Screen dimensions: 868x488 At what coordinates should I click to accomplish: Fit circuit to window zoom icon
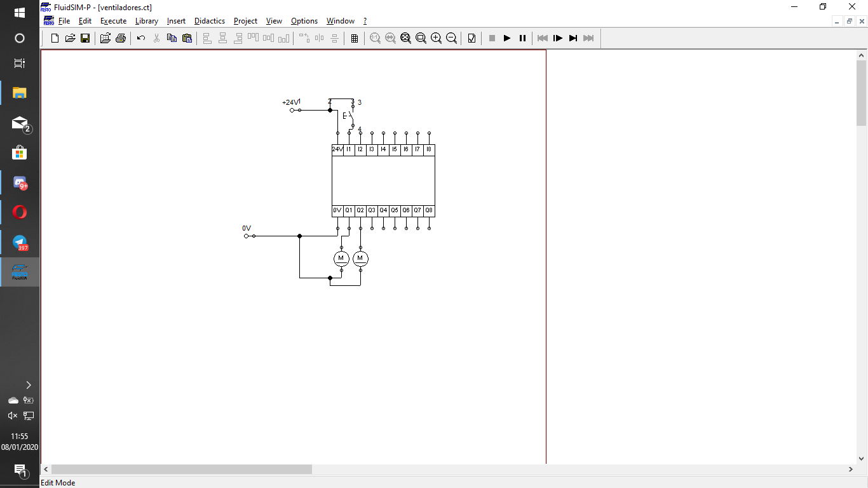405,38
